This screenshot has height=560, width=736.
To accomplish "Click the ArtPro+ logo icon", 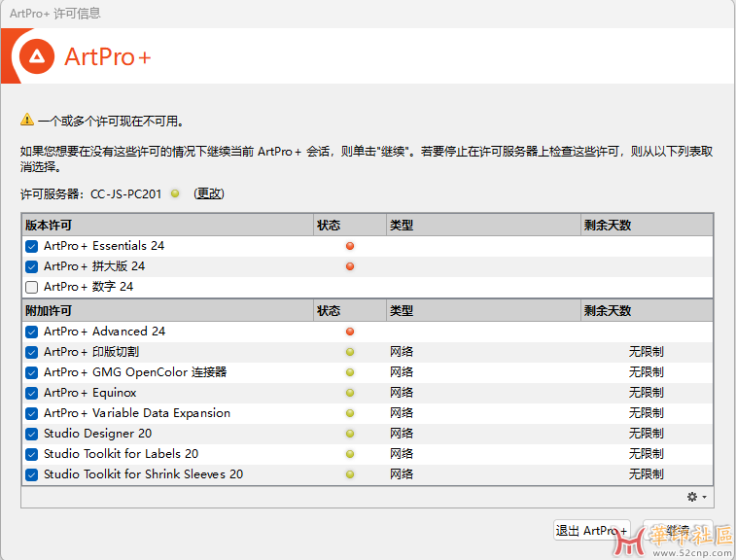I will pos(37,56).
